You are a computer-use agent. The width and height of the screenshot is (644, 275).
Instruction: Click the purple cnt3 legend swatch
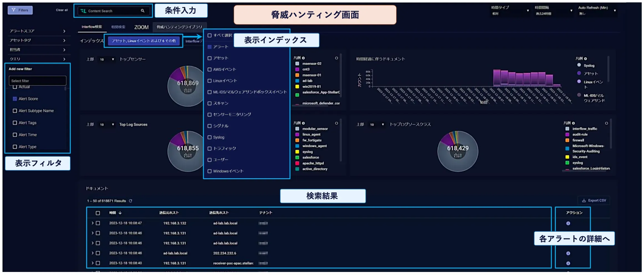pyautogui.click(x=297, y=69)
